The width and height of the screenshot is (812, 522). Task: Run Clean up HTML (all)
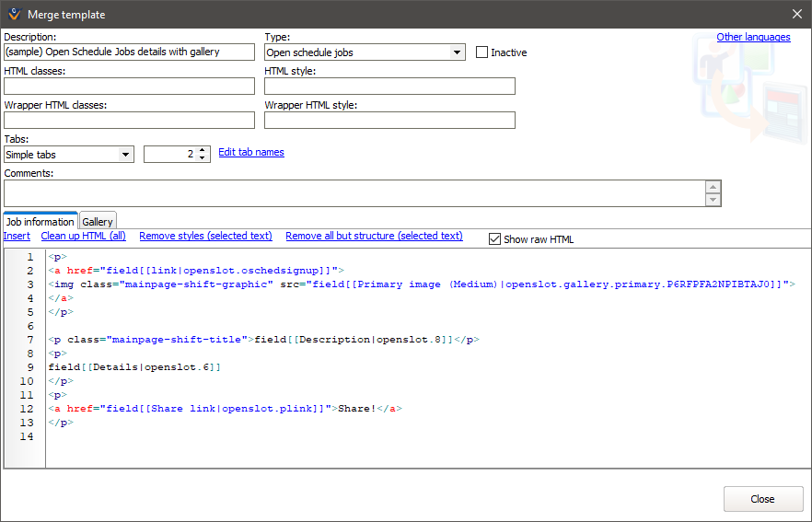[x=84, y=237]
